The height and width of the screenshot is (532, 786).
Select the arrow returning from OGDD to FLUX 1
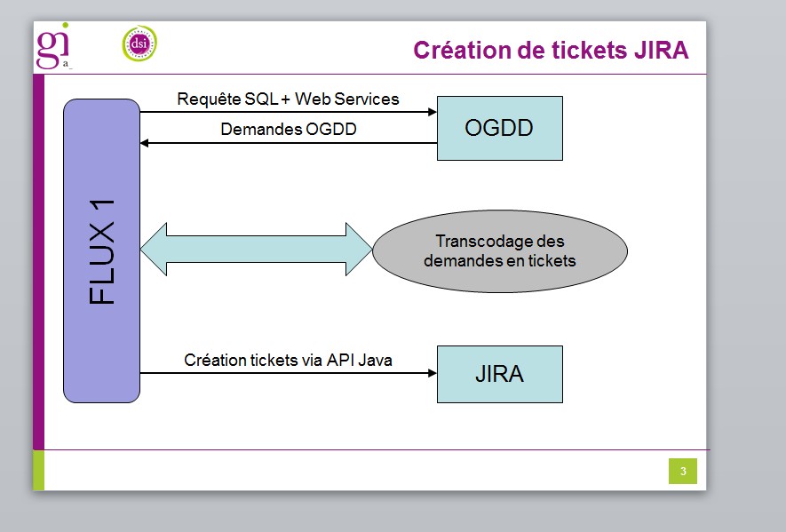pos(289,143)
